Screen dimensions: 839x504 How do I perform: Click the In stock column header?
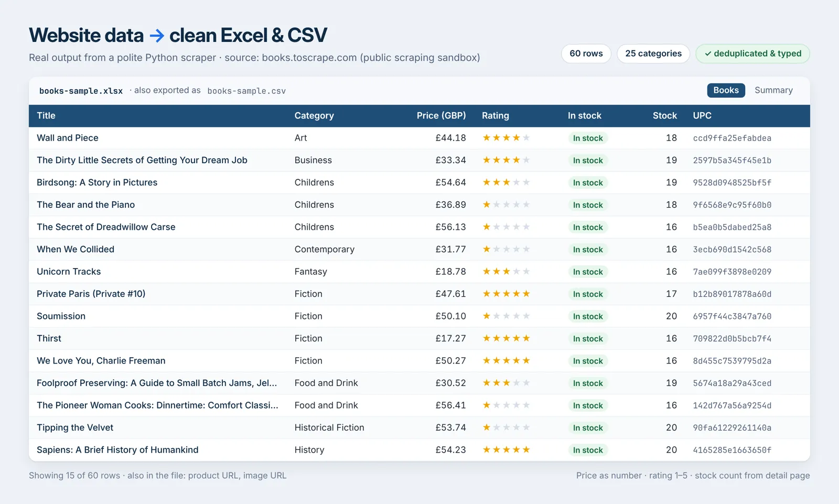pos(585,115)
